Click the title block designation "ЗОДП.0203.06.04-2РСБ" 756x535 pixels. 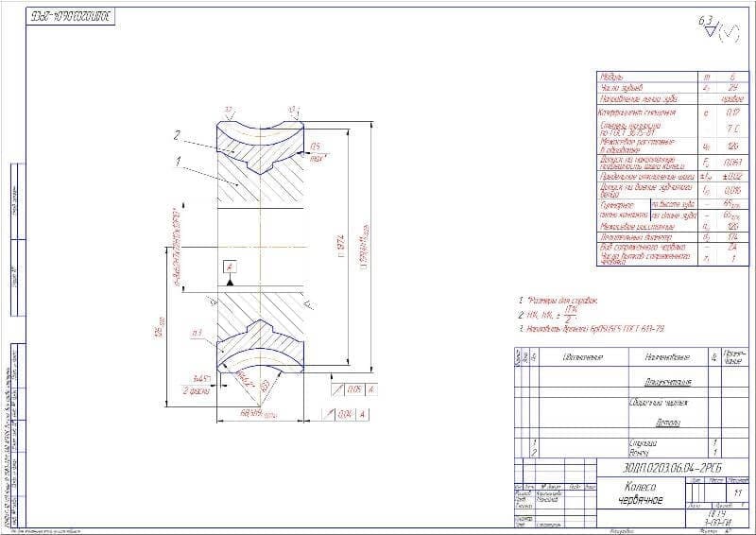tap(672, 468)
